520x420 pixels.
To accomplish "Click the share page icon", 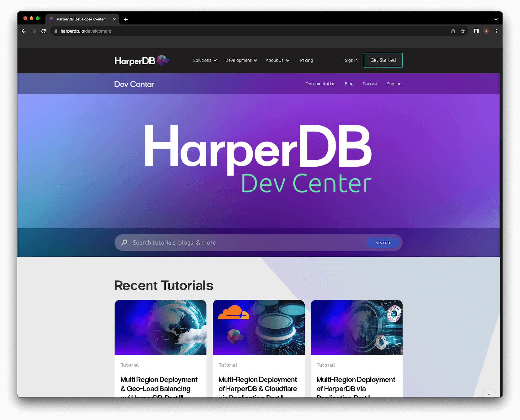I will click(453, 31).
